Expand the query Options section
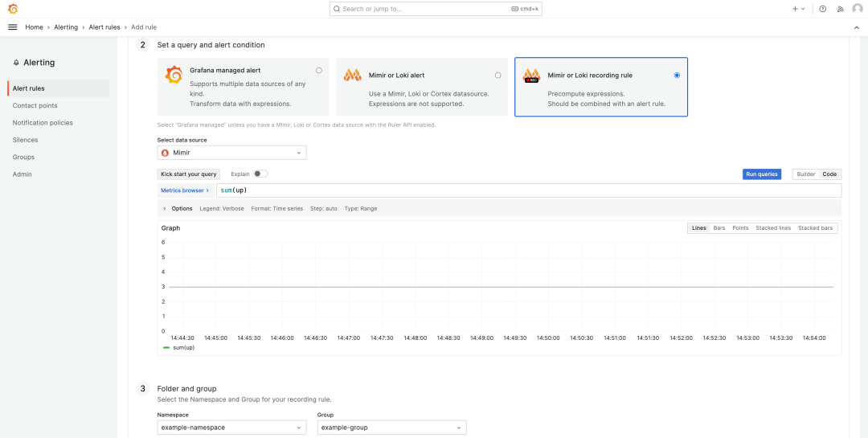This screenshot has height=438, width=868. coord(165,208)
